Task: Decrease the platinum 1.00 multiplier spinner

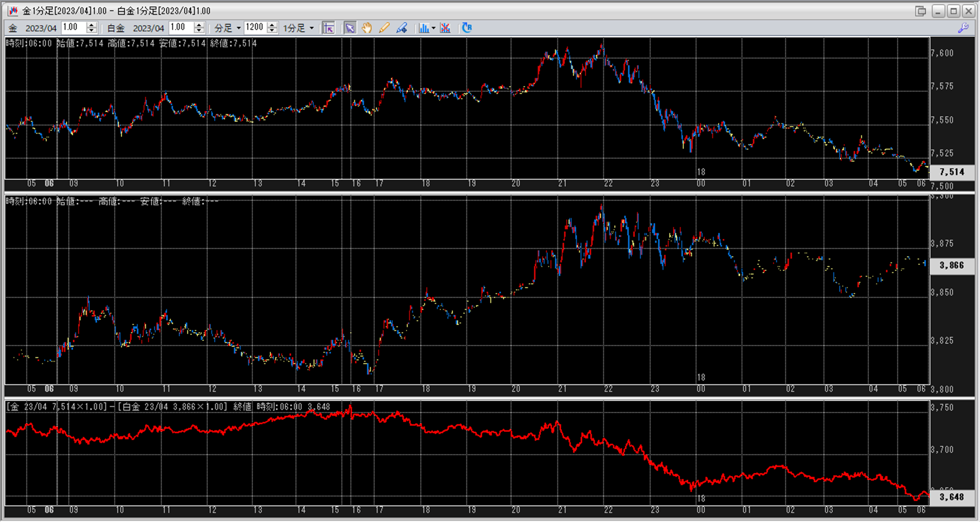Action: tap(199, 31)
